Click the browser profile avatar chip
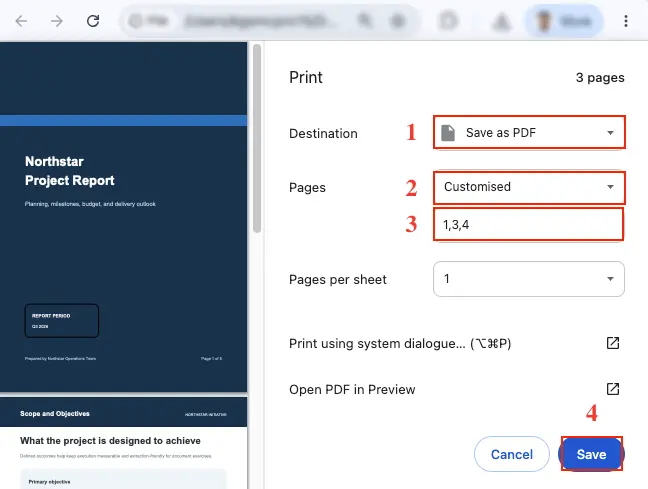648x489 pixels. pos(564,21)
